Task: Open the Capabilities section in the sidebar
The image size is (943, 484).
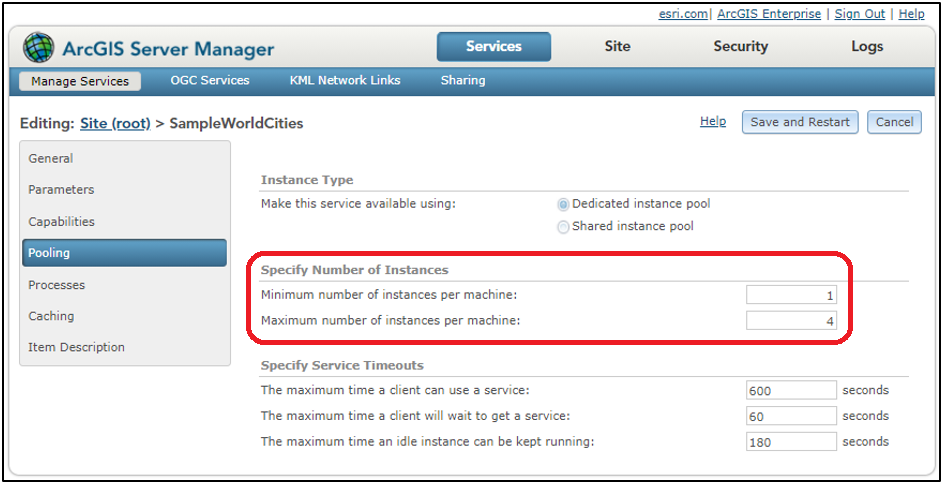Action: tap(62, 222)
